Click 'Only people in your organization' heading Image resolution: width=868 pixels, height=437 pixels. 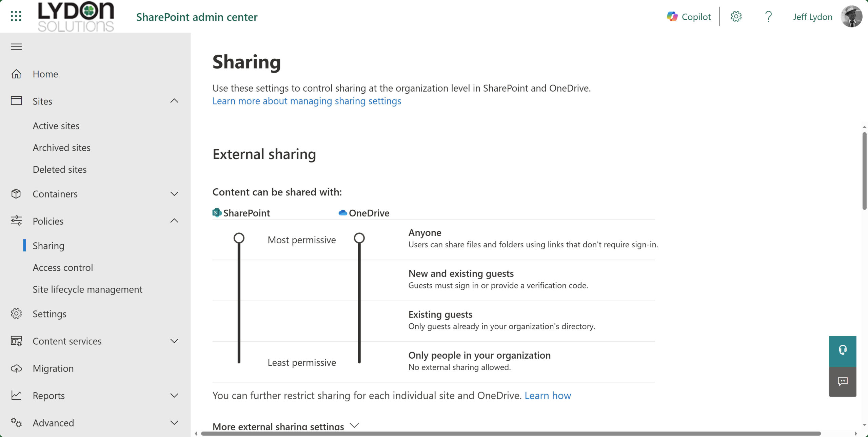point(479,355)
